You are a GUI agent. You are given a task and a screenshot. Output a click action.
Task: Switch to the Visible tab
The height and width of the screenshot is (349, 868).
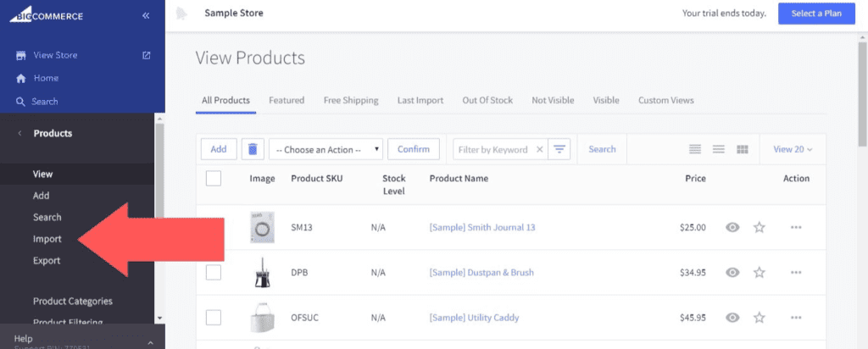pyautogui.click(x=606, y=101)
